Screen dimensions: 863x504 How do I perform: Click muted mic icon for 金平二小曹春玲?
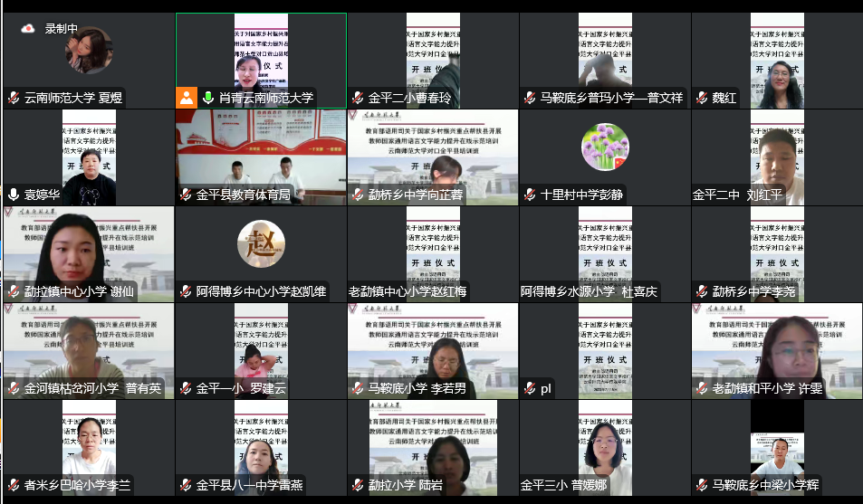tap(358, 98)
